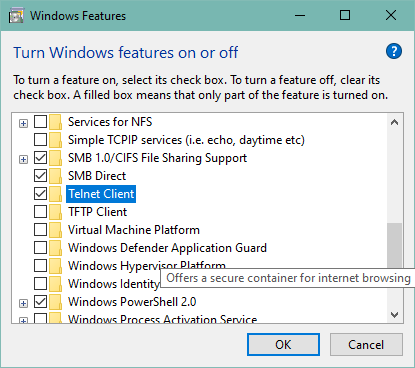Screen dimensions: 415x368
Task: Select the TFTP Client label
Action: (97, 212)
